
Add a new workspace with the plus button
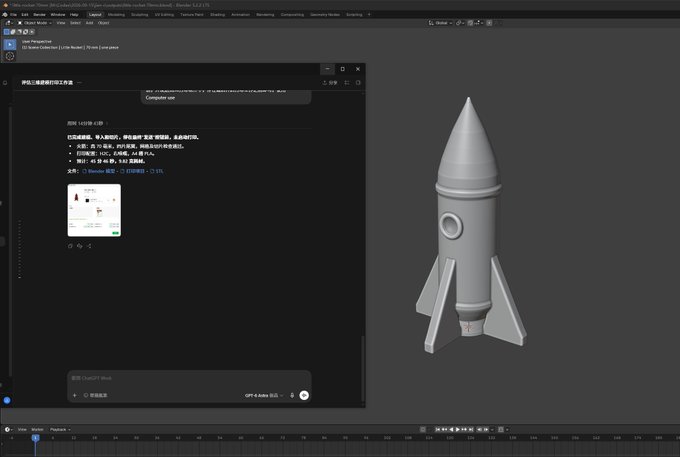click(x=369, y=14)
